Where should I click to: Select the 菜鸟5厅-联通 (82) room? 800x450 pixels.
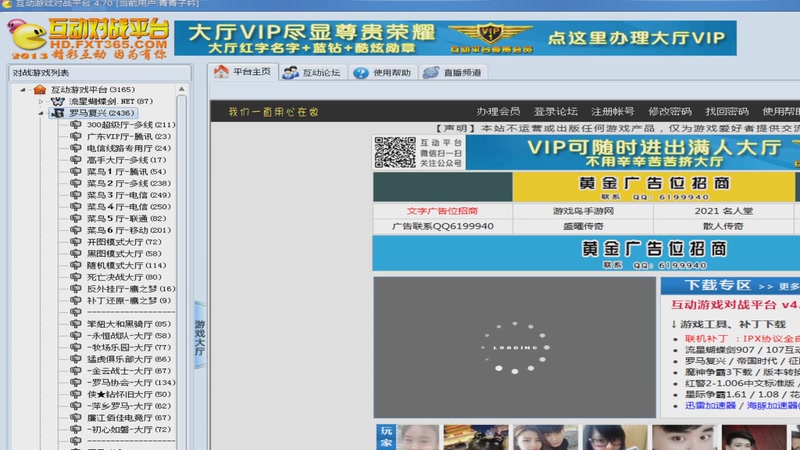[127, 218]
